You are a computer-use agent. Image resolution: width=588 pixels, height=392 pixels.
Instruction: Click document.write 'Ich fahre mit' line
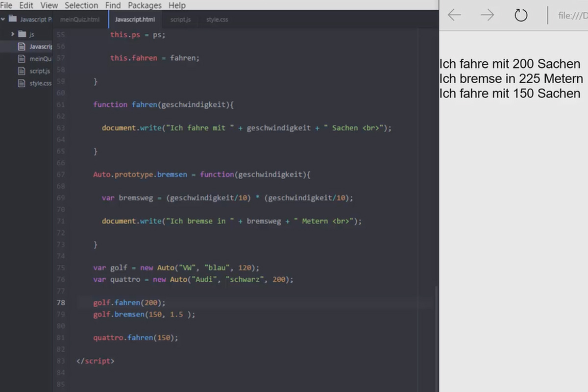point(247,128)
